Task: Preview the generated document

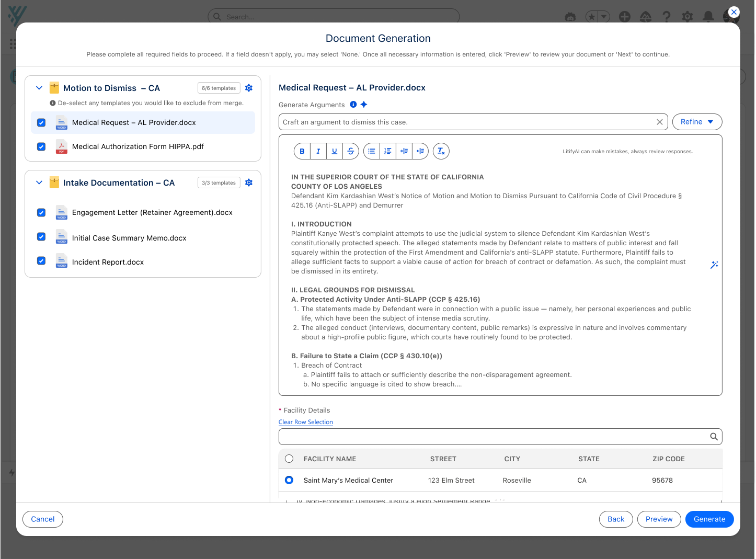Action: tap(659, 519)
